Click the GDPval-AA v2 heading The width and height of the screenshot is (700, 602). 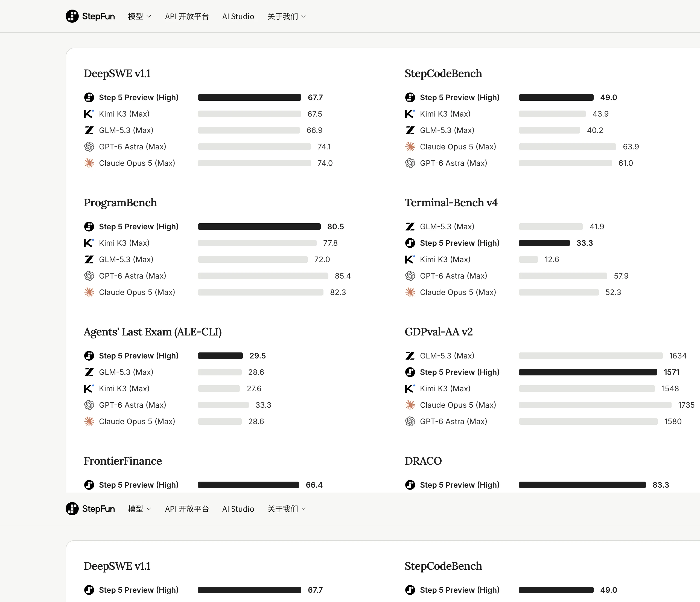439,332
